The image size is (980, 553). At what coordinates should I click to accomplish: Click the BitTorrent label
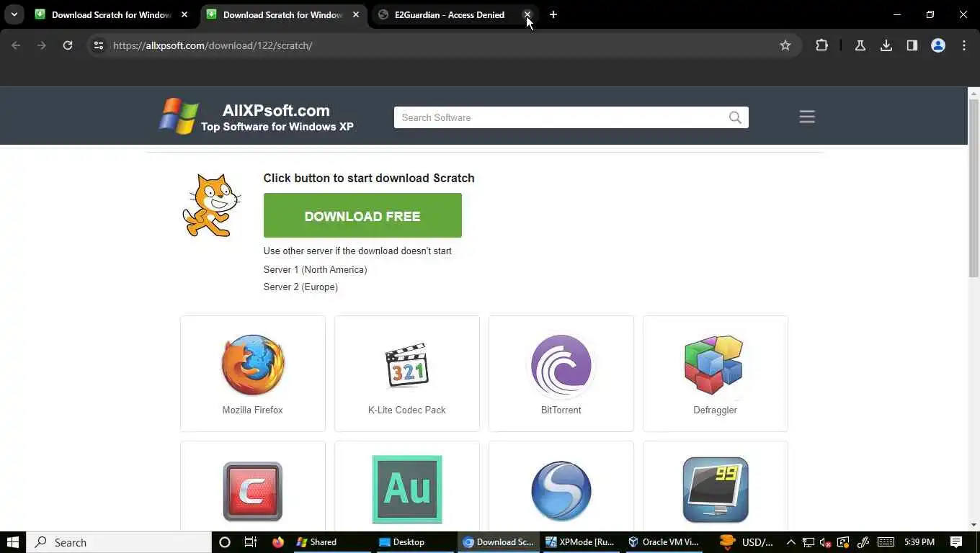(x=561, y=410)
